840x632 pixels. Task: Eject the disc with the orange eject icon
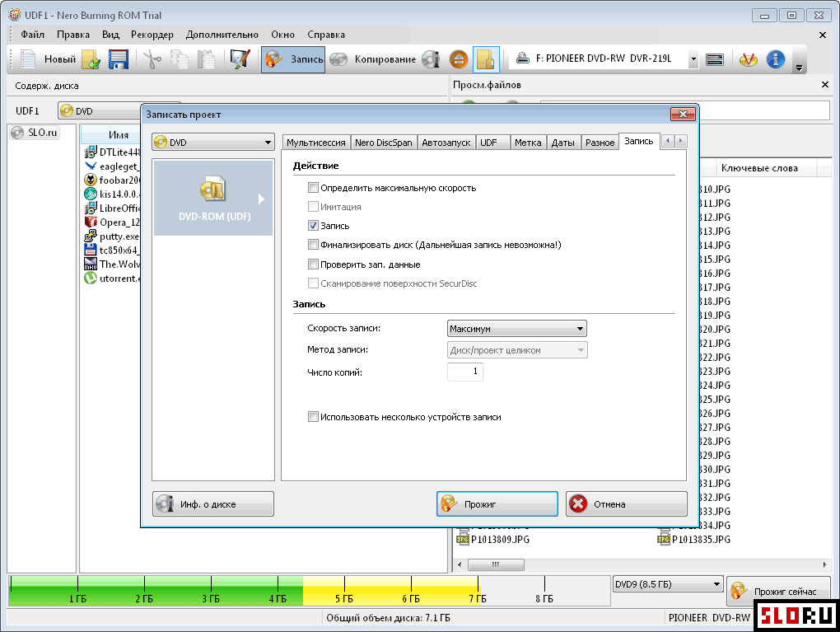[459, 59]
